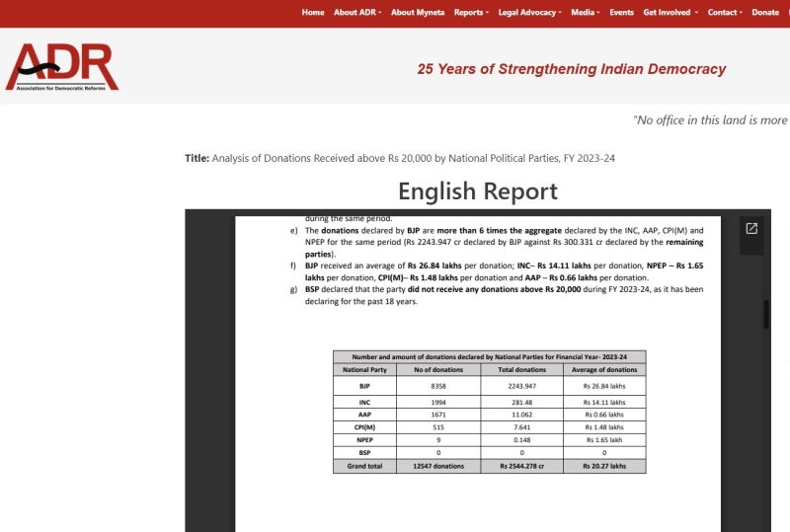Click the Rs 20.27 lakhs average total cell
This screenshot has width=790, height=532.
[604, 466]
